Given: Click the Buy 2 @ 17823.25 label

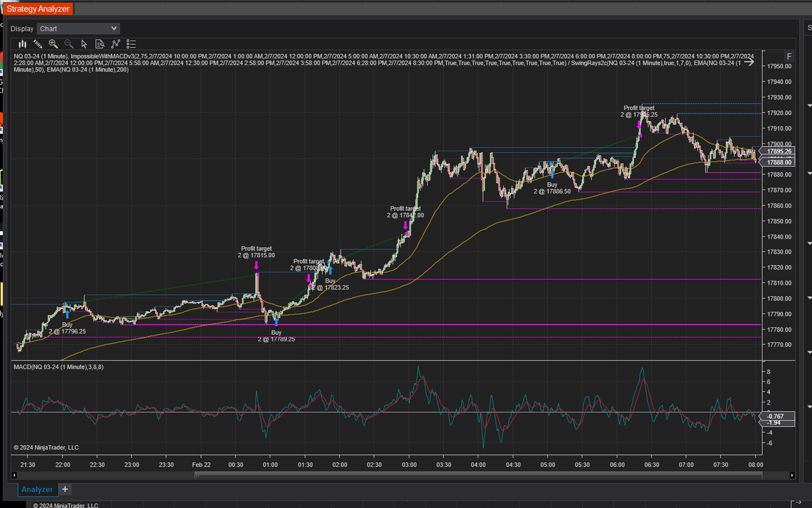Looking at the screenshot, I should click(x=331, y=283).
